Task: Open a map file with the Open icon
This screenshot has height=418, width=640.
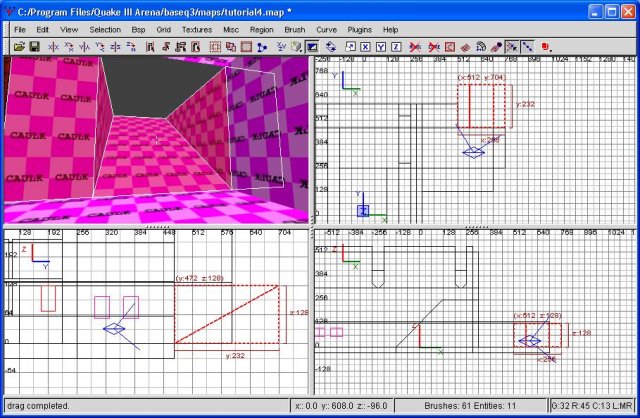Action: coord(19,47)
